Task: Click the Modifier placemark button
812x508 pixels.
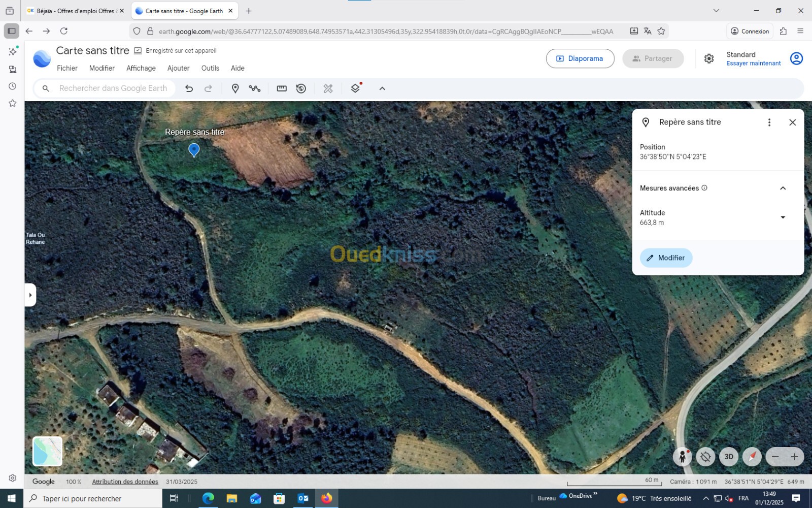Action: [x=666, y=258]
